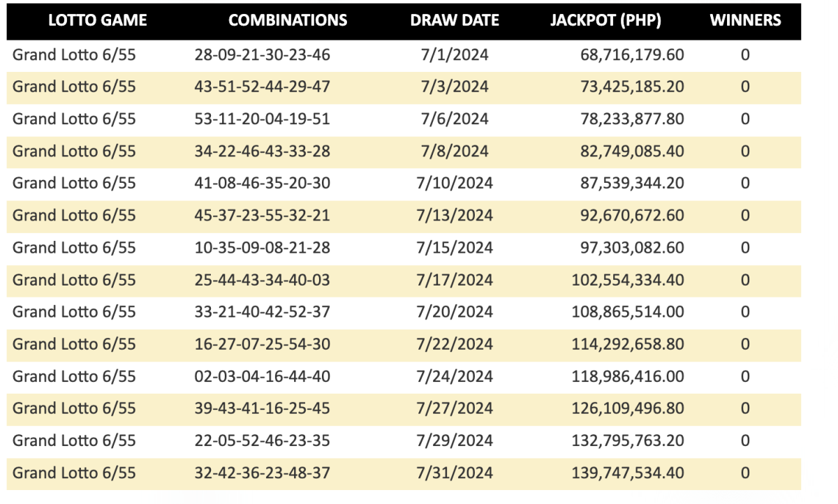The width and height of the screenshot is (838, 504).
Task: Select the 7/3/2024 draw date cell
Action: click(x=455, y=87)
